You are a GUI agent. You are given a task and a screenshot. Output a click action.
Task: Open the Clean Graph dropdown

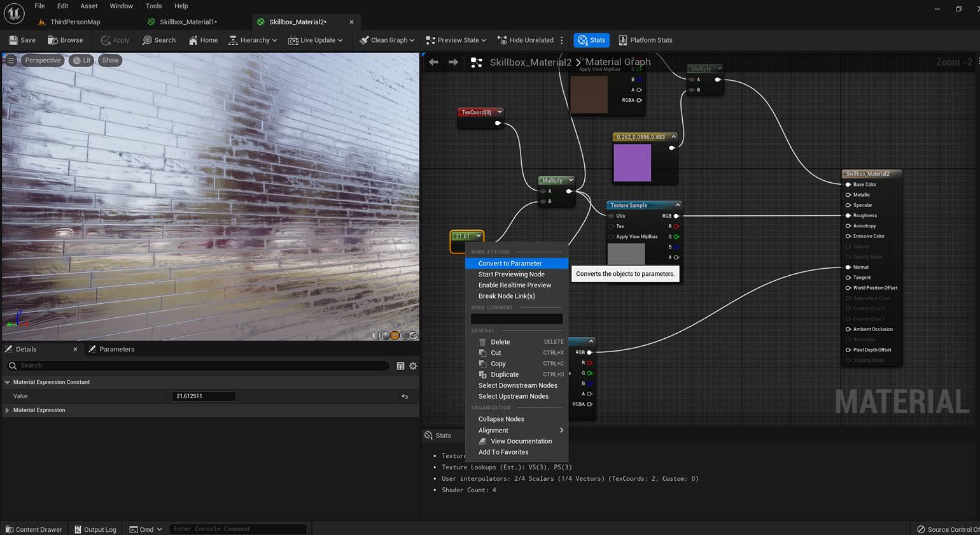coord(387,40)
